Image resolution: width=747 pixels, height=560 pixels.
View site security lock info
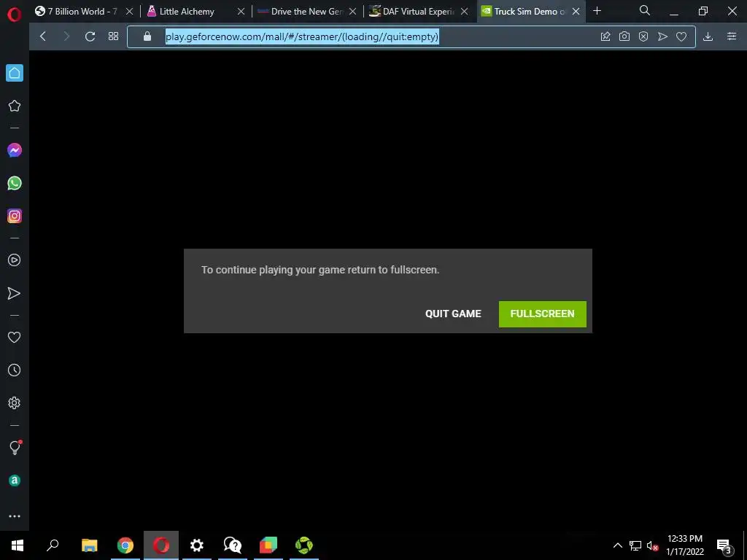(x=147, y=36)
